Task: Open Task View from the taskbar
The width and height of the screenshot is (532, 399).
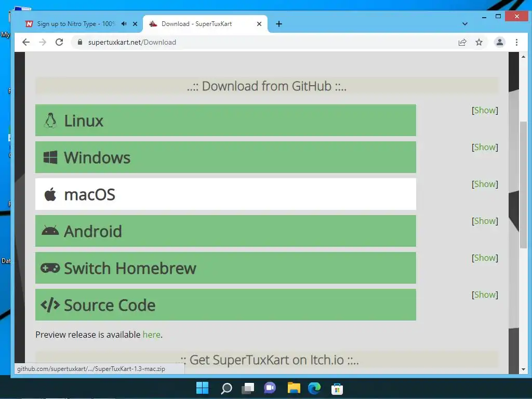Action: point(248,388)
